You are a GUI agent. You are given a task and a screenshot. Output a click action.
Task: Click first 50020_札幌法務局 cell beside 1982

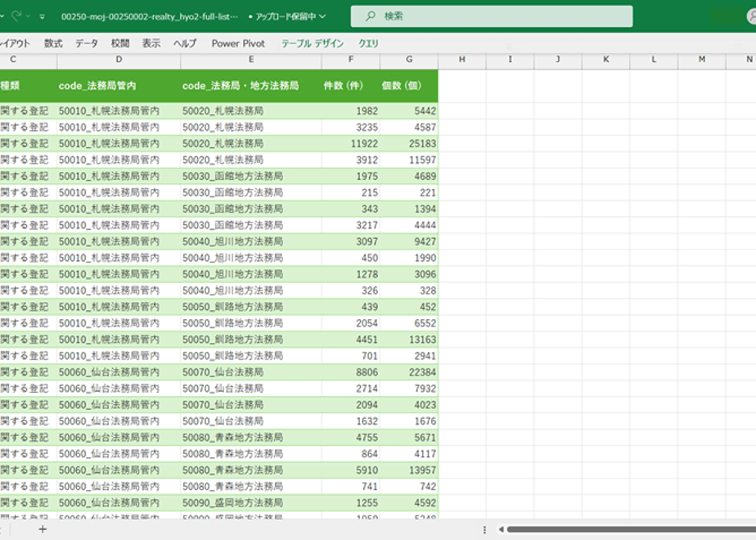click(x=251, y=111)
